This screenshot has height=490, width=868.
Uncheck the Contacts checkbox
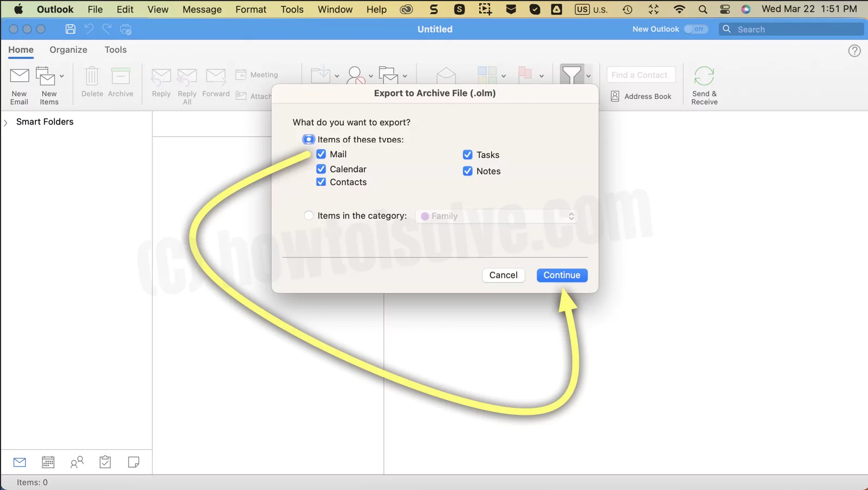(x=321, y=182)
